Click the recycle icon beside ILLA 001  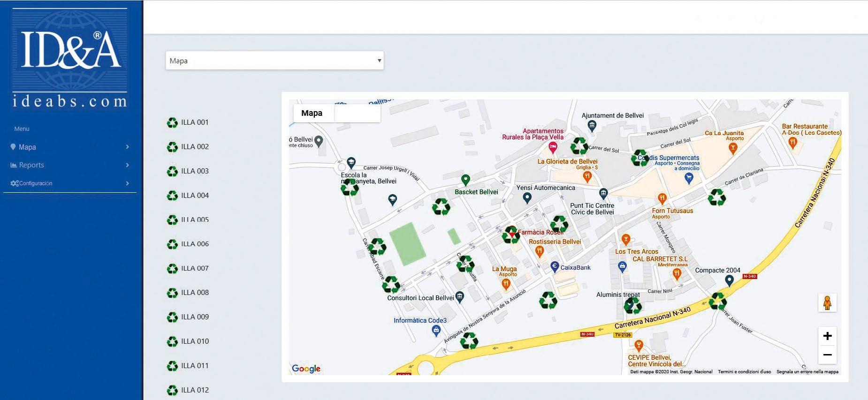click(x=172, y=123)
